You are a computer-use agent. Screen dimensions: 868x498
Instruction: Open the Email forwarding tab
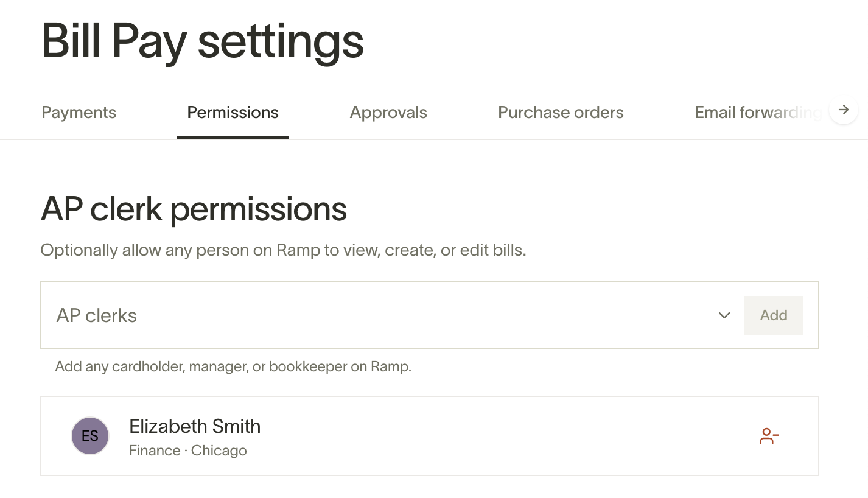coord(758,113)
